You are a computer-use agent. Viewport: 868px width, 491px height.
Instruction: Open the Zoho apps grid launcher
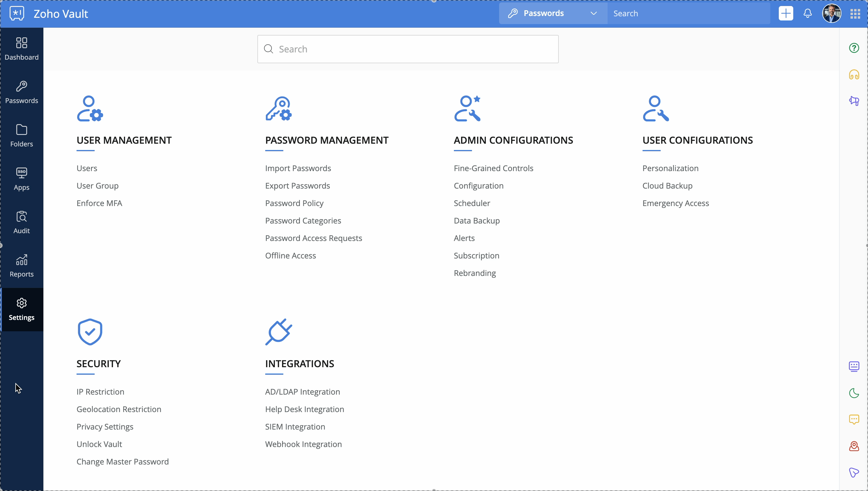855,14
